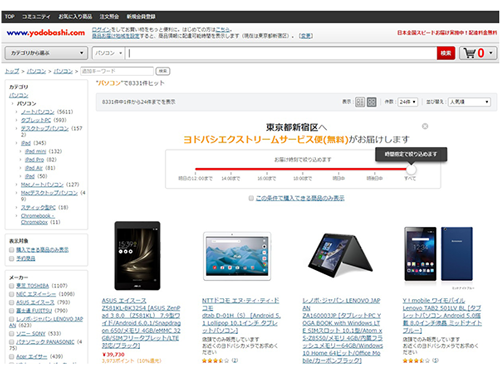Open the Chromebook・Chromebox category link
This screenshot has height=375, width=500.
tap(37, 219)
